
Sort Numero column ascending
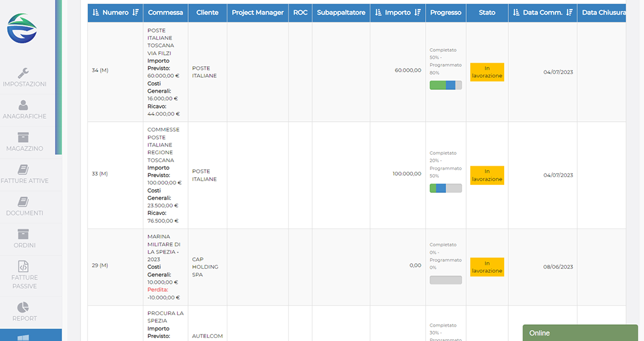point(96,13)
